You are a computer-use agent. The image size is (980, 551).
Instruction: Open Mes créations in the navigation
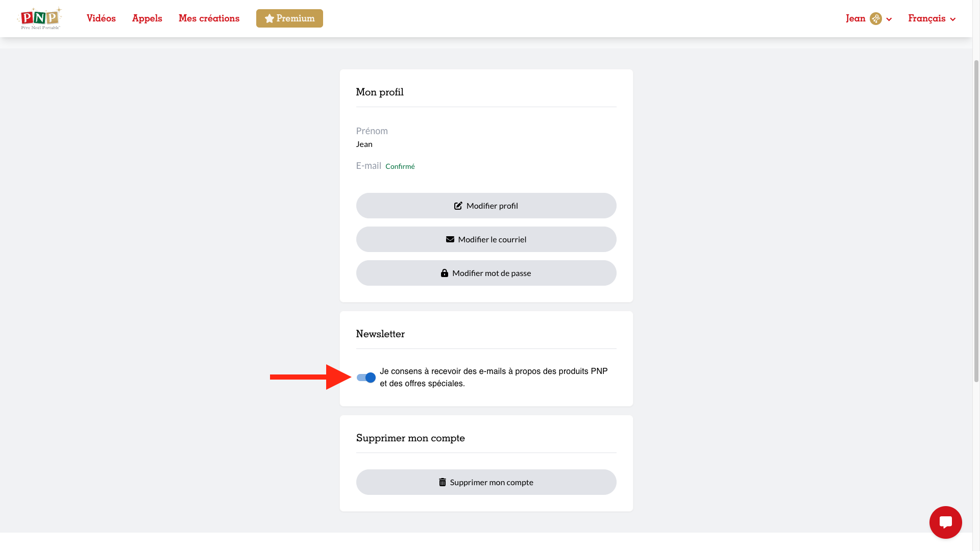point(209,18)
